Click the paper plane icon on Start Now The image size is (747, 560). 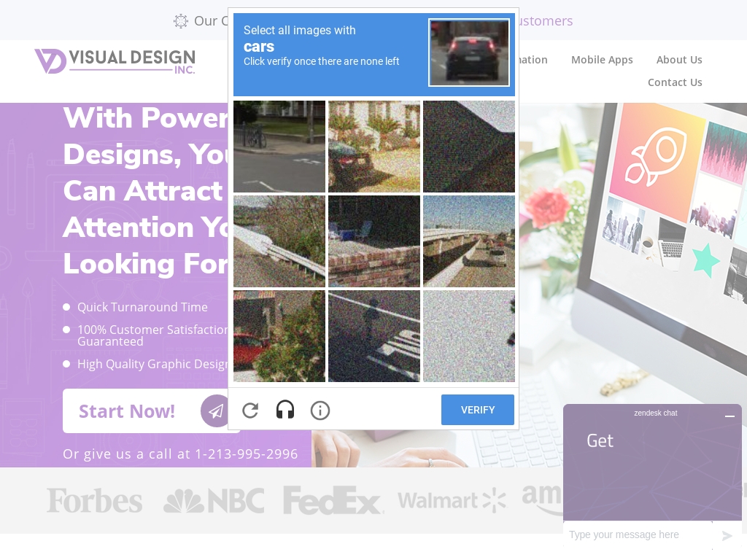click(x=216, y=411)
